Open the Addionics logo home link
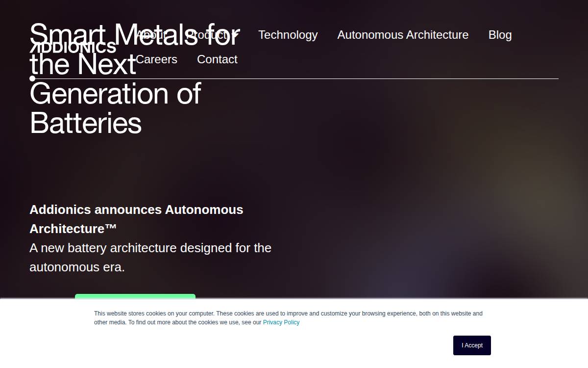 pos(73,48)
